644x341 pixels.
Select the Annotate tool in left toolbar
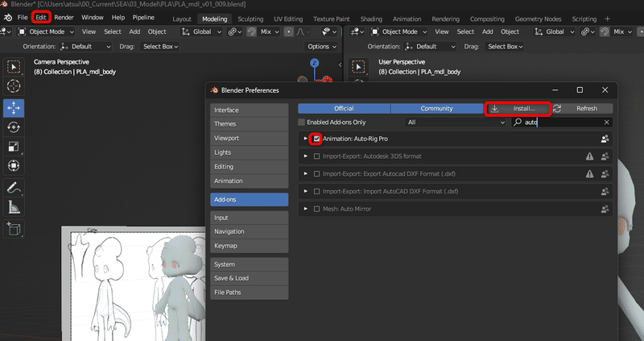tap(14, 188)
